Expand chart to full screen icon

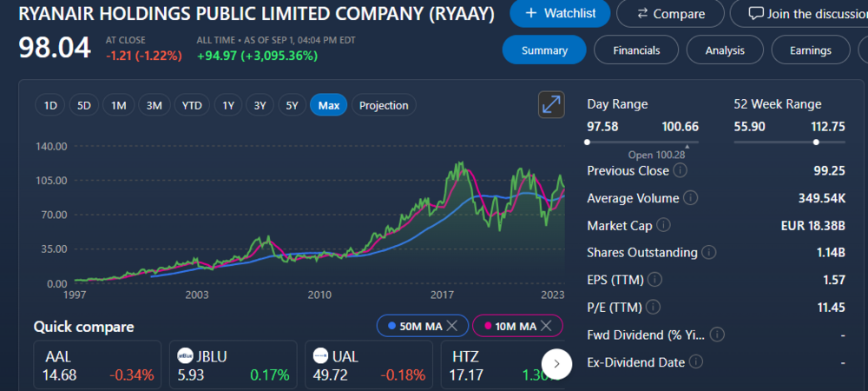tap(551, 104)
